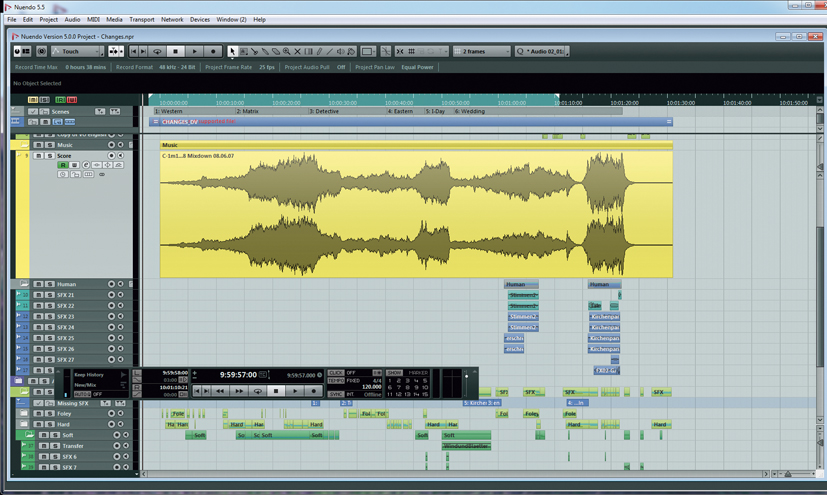The width and height of the screenshot is (827, 495).
Task: Open the Audio menu
Action: tap(72, 20)
